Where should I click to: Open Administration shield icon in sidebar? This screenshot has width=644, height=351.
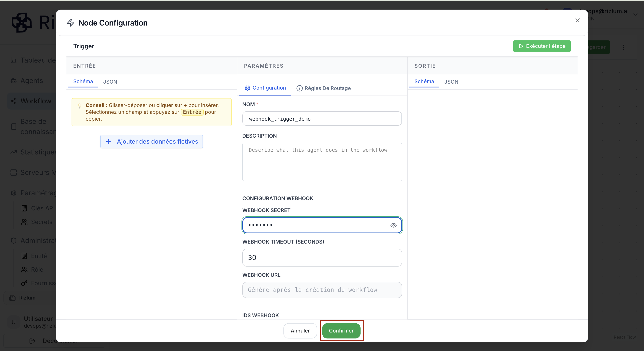coord(13,240)
